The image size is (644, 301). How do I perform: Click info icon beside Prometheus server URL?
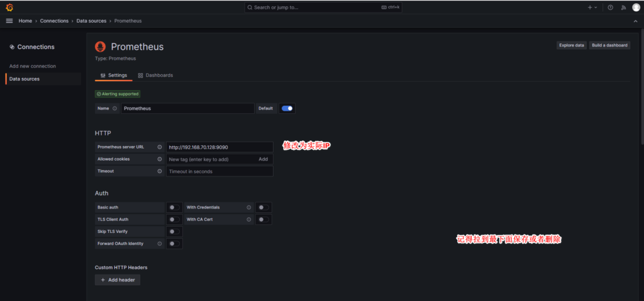160,147
